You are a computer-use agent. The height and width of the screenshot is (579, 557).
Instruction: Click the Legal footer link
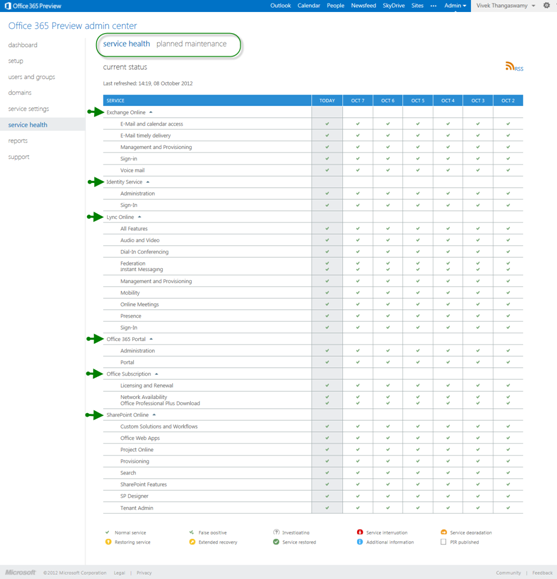pos(119,573)
